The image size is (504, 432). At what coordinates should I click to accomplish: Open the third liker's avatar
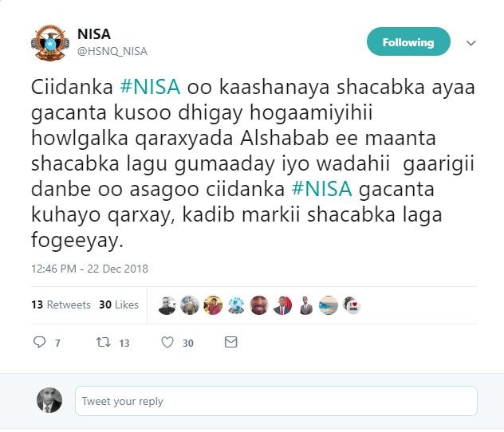[x=213, y=304]
